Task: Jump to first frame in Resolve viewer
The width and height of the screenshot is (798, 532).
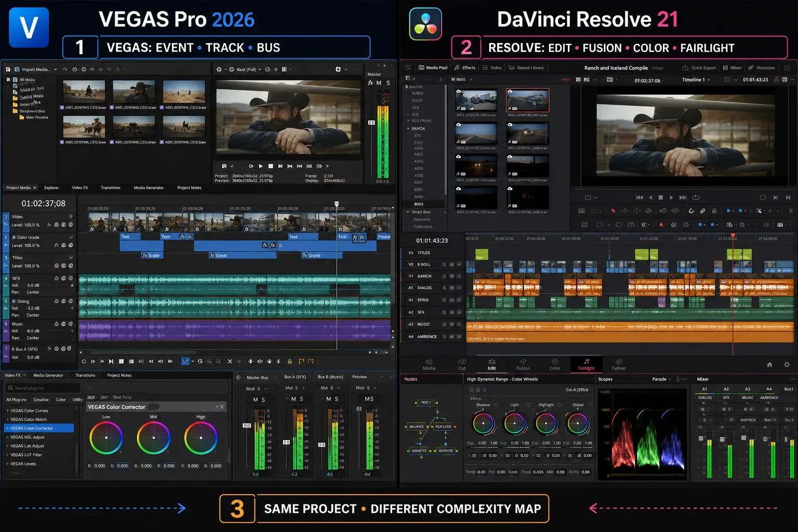Action: (639, 197)
